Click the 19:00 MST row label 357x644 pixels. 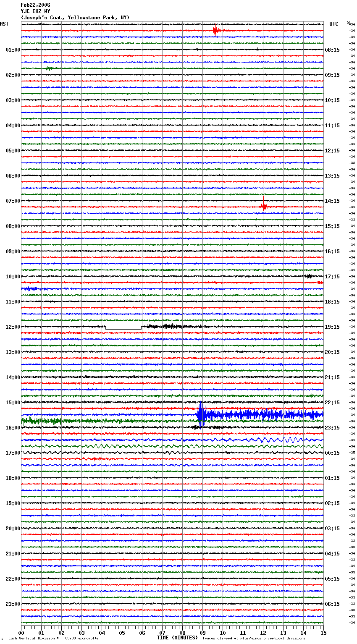pyautogui.click(x=13, y=503)
